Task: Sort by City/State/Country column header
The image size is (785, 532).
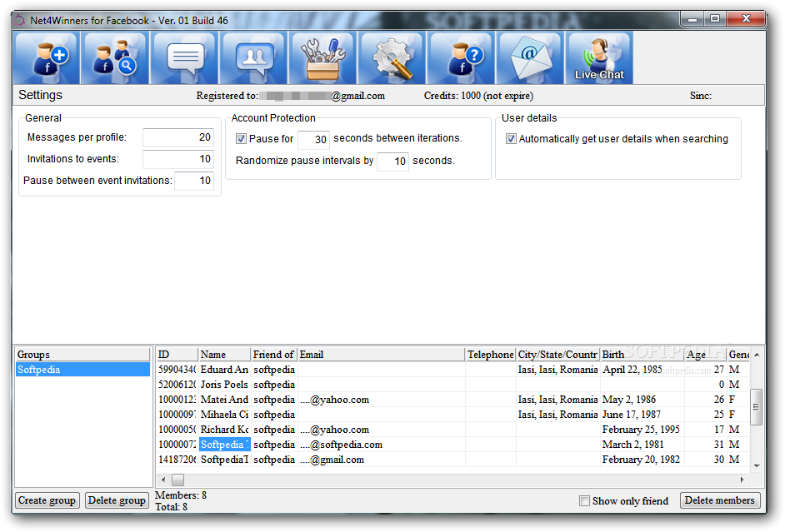Action: 557,355
